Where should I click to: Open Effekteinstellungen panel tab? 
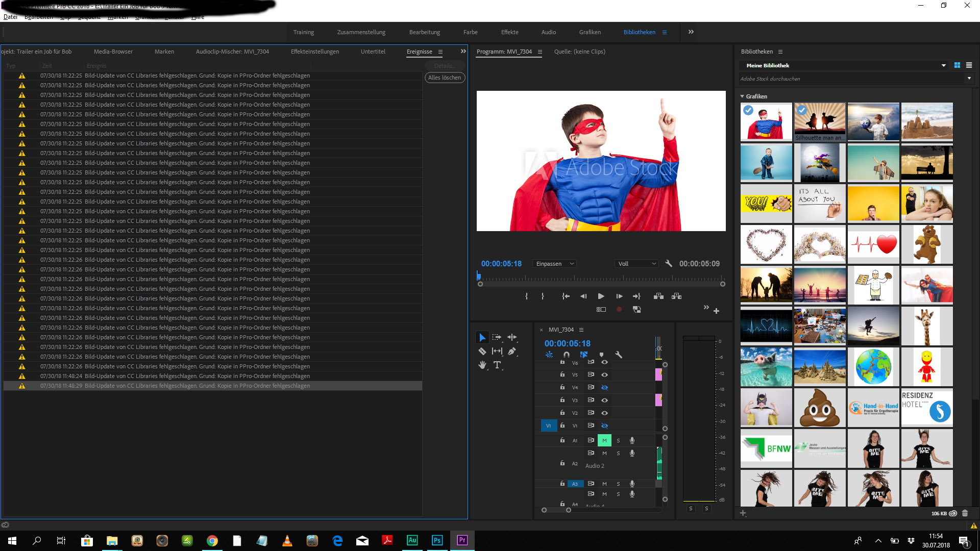314,52
